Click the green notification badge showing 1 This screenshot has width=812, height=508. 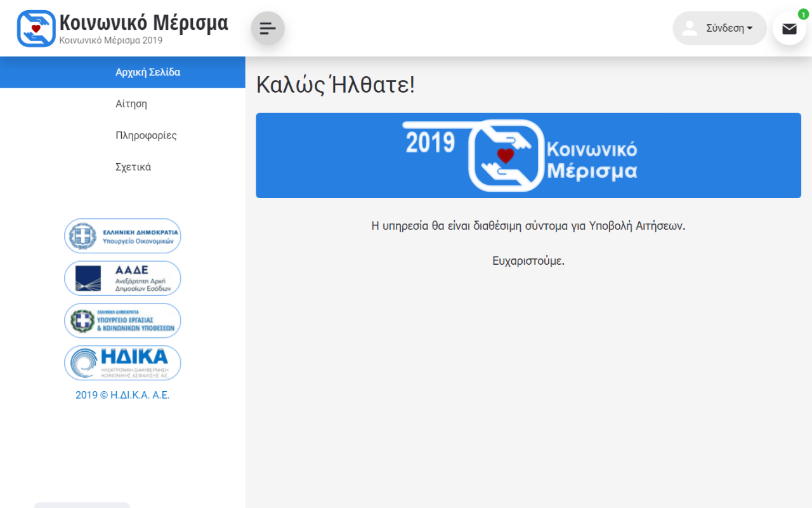click(803, 15)
